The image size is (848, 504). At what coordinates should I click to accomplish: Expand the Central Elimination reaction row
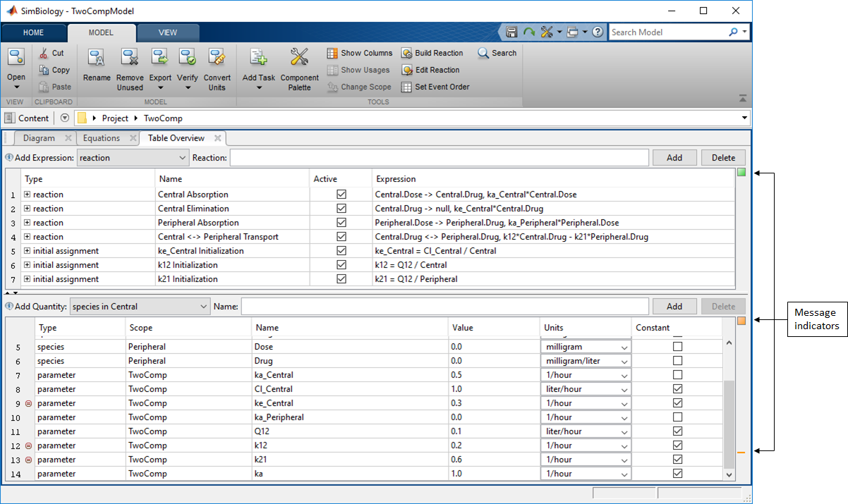pos(28,209)
